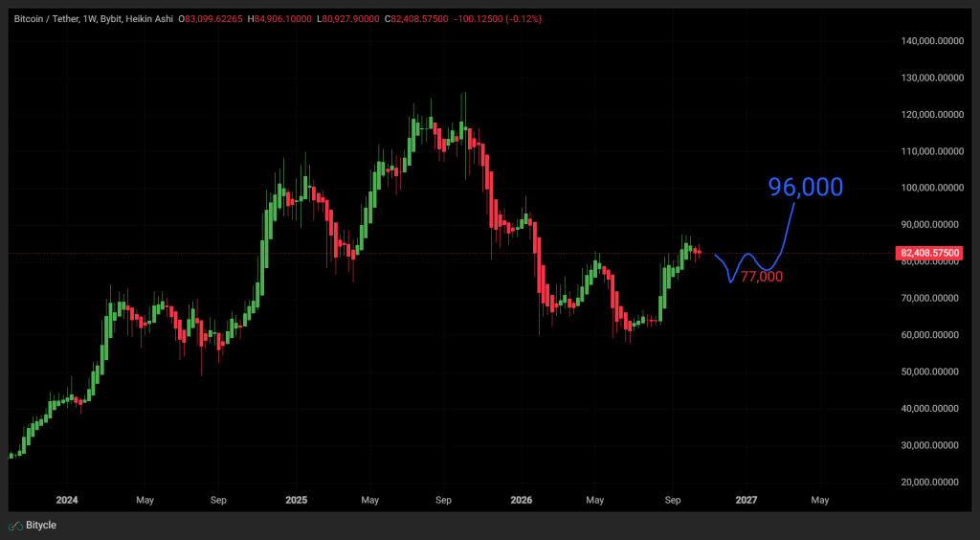Click the Bitycle brand name text
This screenshot has height=540, width=980.
click(41, 526)
